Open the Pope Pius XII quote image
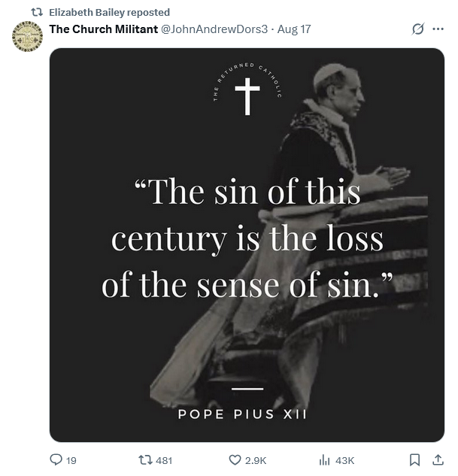458x476 pixels. point(247,244)
